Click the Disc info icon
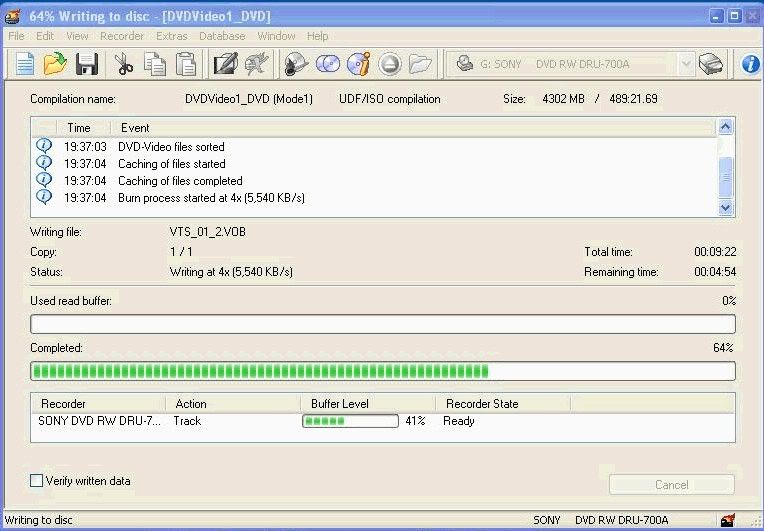 [358, 64]
